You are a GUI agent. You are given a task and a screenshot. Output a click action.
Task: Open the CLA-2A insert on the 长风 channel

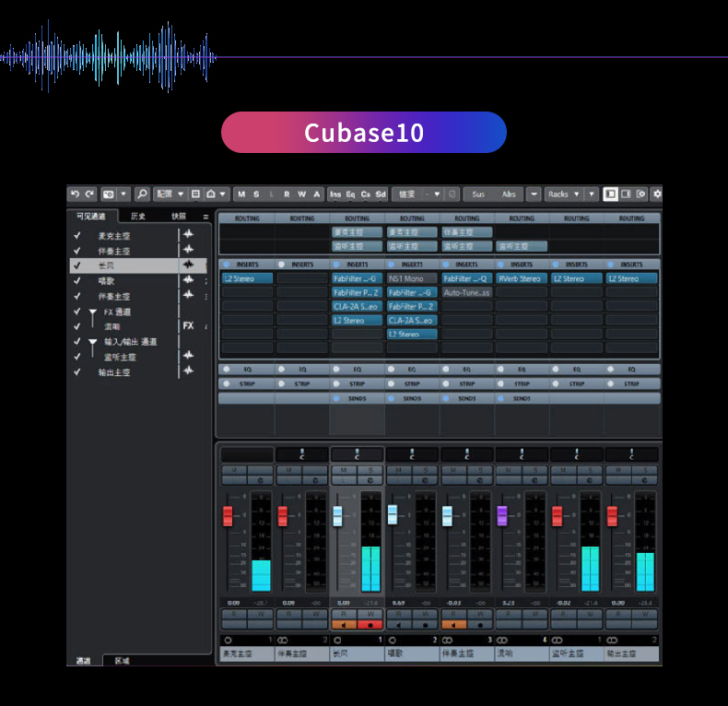[x=357, y=307]
